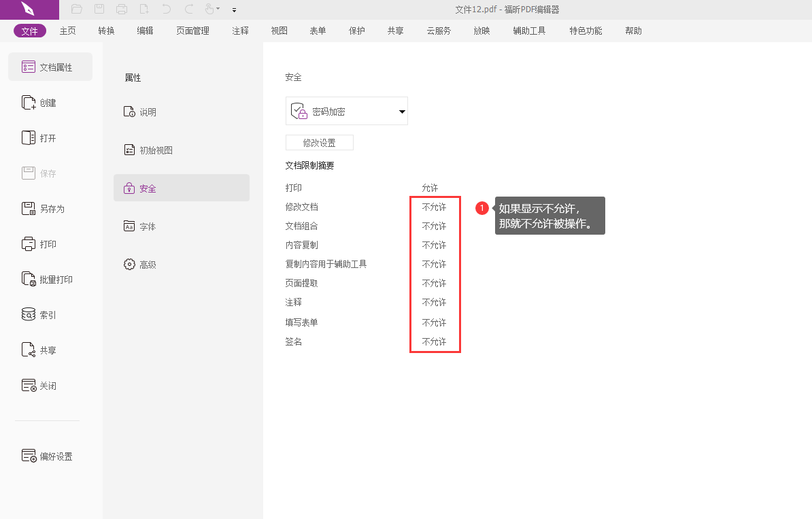Click the 修改设置 (Change Settings) button
This screenshot has width=812, height=519.
click(x=320, y=142)
